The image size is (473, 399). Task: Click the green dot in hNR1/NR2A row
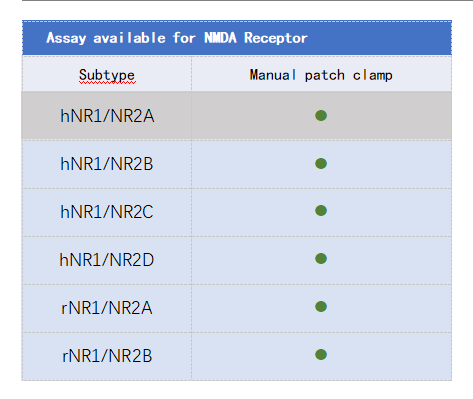point(321,116)
